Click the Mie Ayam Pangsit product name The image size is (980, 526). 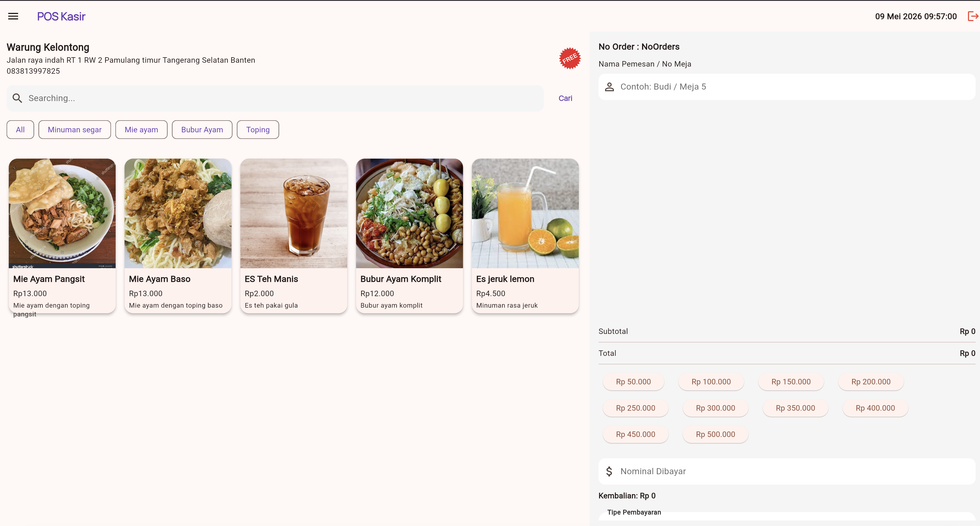coord(49,279)
